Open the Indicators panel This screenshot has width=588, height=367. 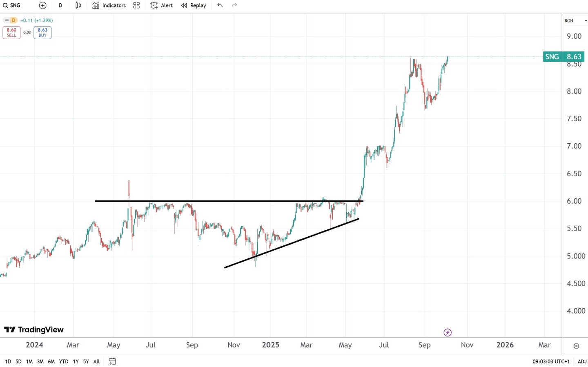(109, 5)
